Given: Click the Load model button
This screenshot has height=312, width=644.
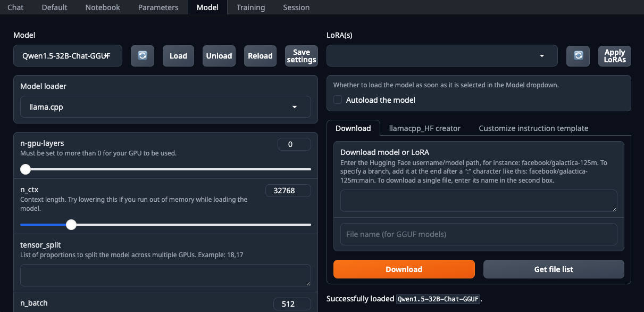Looking at the screenshot, I should point(178,56).
